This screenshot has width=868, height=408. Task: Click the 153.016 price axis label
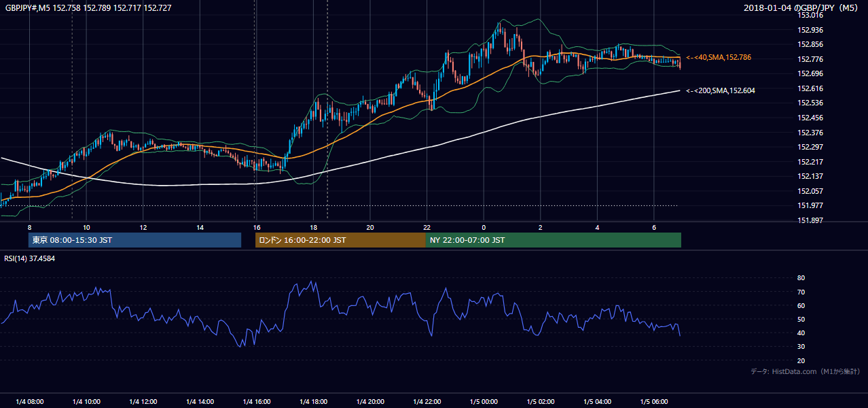click(811, 15)
